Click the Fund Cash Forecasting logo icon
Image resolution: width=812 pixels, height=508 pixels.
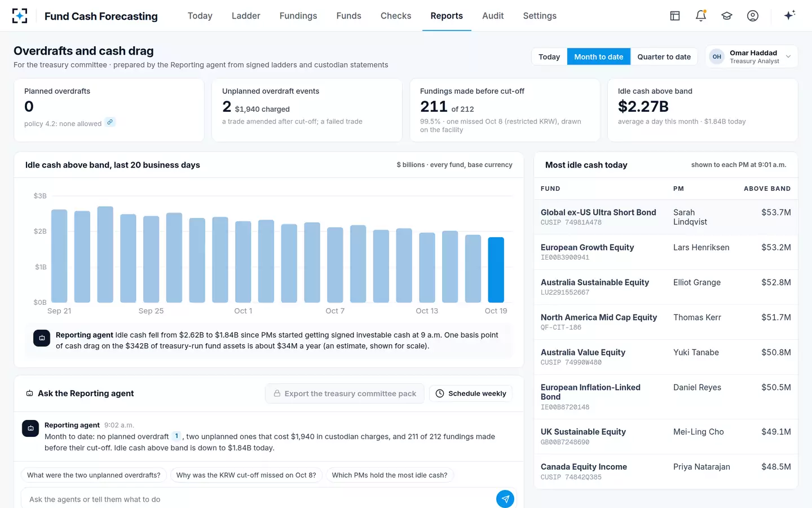[x=20, y=16]
